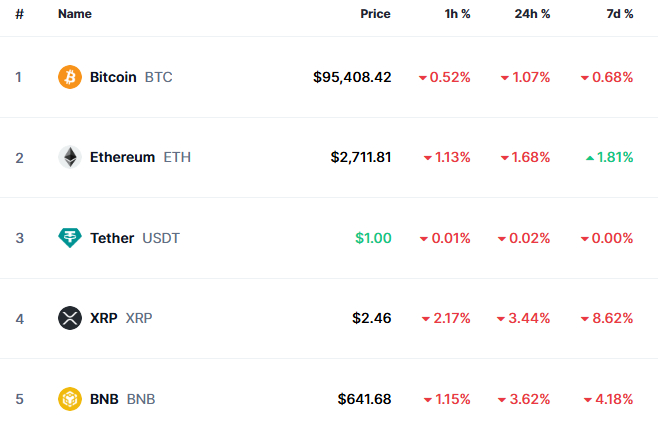The width and height of the screenshot is (658, 431).
Task: Click the orange Bitcoin logo icon
Action: coord(70,77)
